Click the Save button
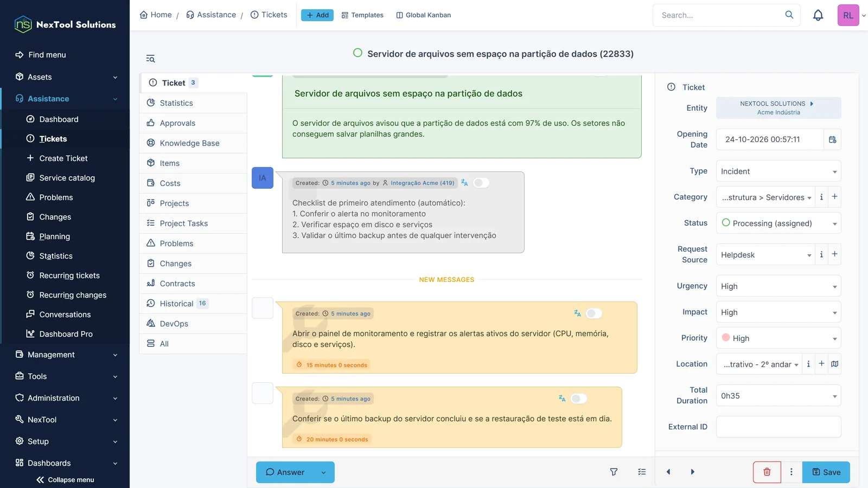The width and height of the screenshot is (868, 488). (x=826, y=472)
